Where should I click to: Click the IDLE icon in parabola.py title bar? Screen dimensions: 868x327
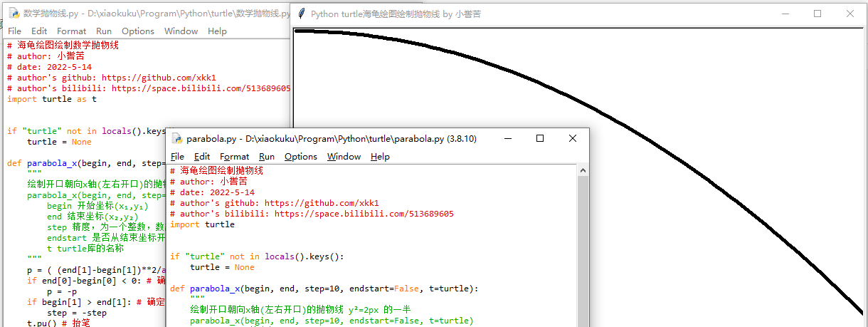[176, 139]
